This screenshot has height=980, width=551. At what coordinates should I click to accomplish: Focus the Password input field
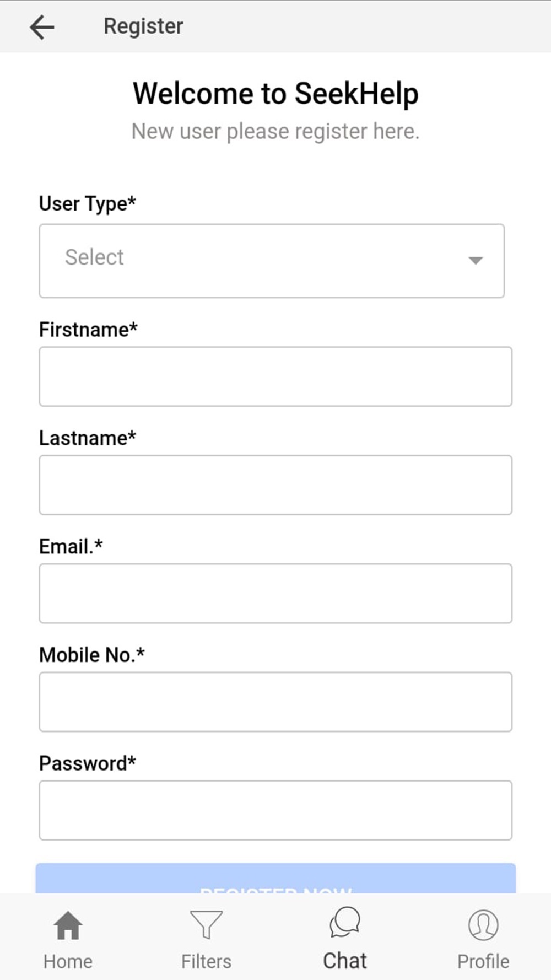(275, 810)
